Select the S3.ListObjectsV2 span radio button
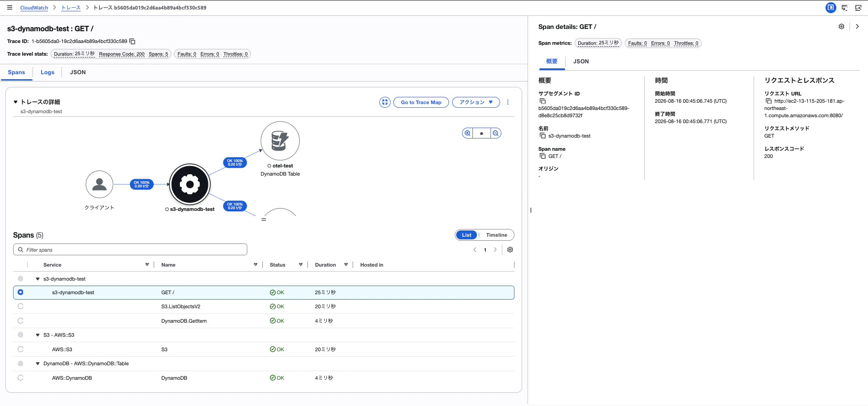 (20, 306)
